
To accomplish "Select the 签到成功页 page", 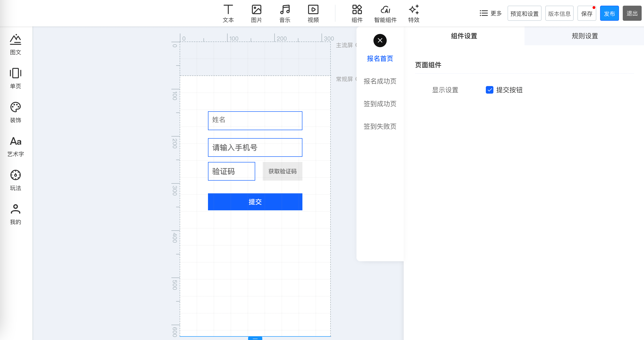I will pos(380,104).
